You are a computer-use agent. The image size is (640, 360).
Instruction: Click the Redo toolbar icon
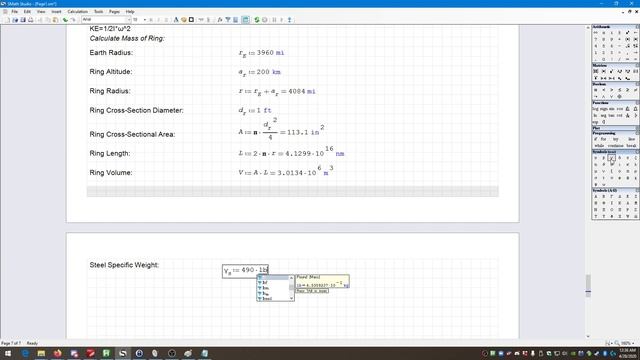tap(73, 20)
